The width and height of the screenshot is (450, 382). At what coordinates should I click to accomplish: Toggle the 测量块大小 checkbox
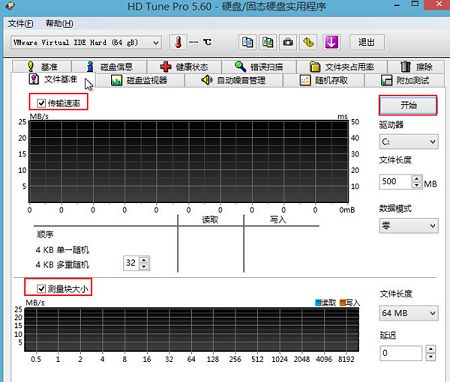(41, 288)
